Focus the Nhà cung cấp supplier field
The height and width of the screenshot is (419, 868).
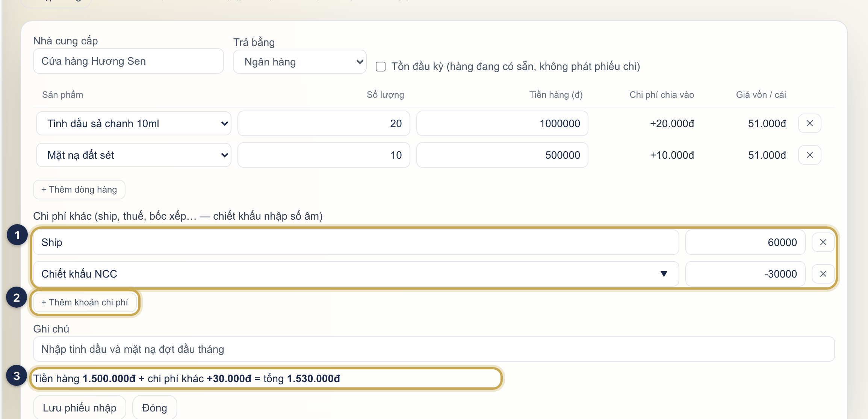tap(129, 61)
